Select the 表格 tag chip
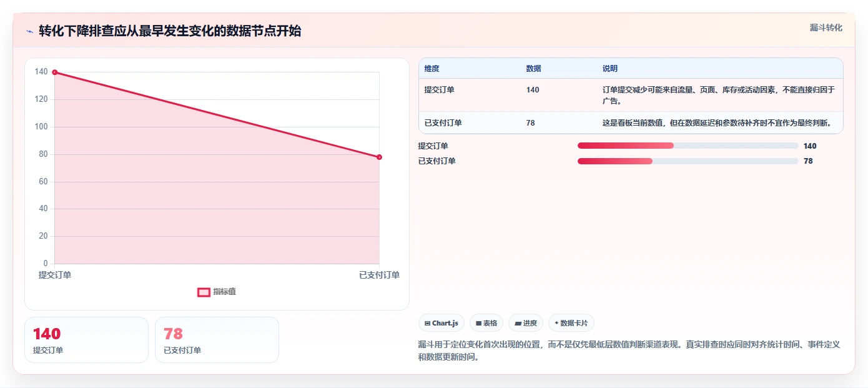868x388 pixels. (486, 323)
